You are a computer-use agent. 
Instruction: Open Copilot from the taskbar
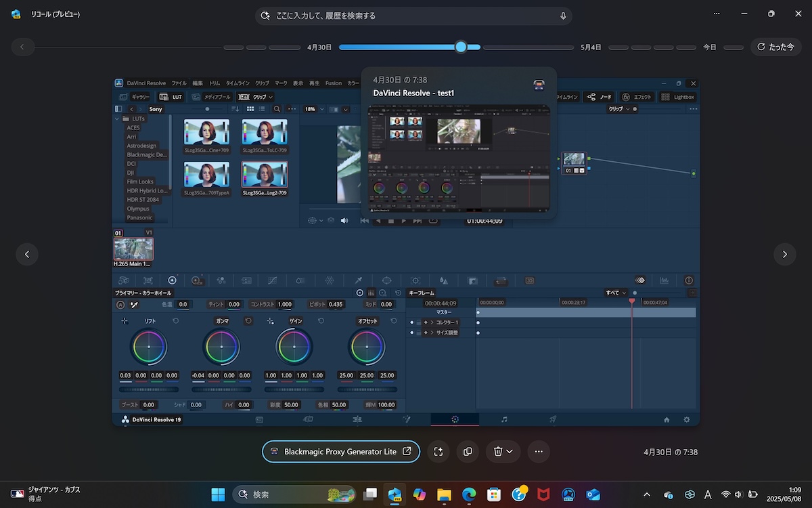(420, 494)
